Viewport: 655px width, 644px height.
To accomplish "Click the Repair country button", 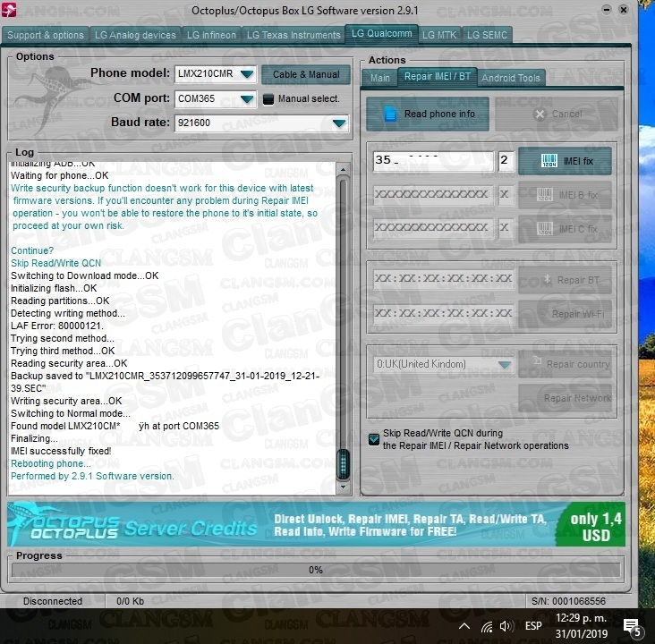I will tap(565, 364).
